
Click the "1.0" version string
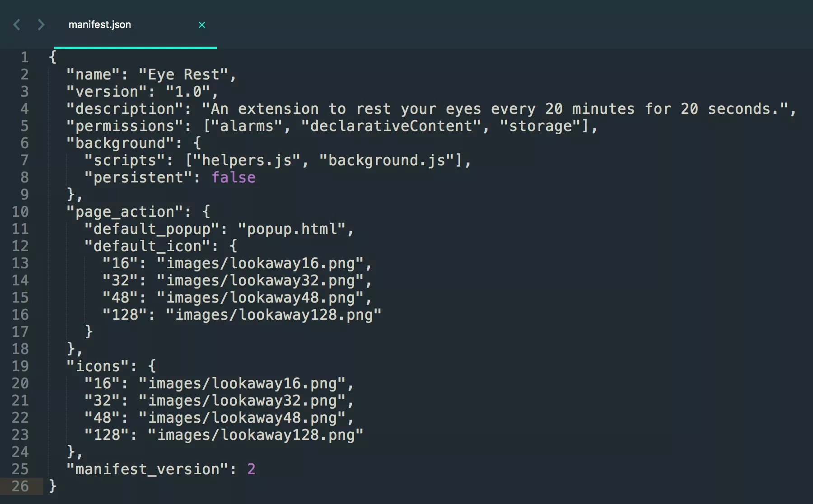188,92
